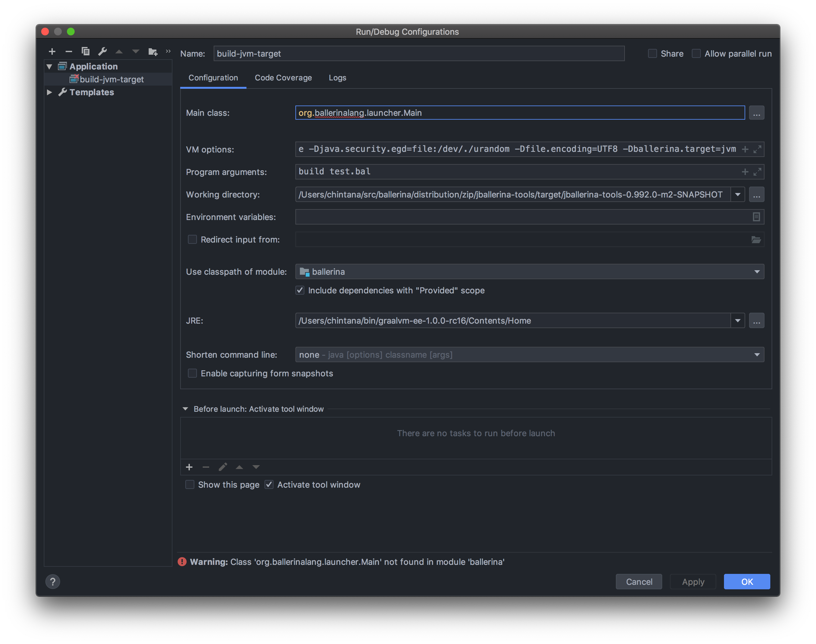Open environment variables editor icon
This screenshot has height=644, width=816.
click(756, 217)
